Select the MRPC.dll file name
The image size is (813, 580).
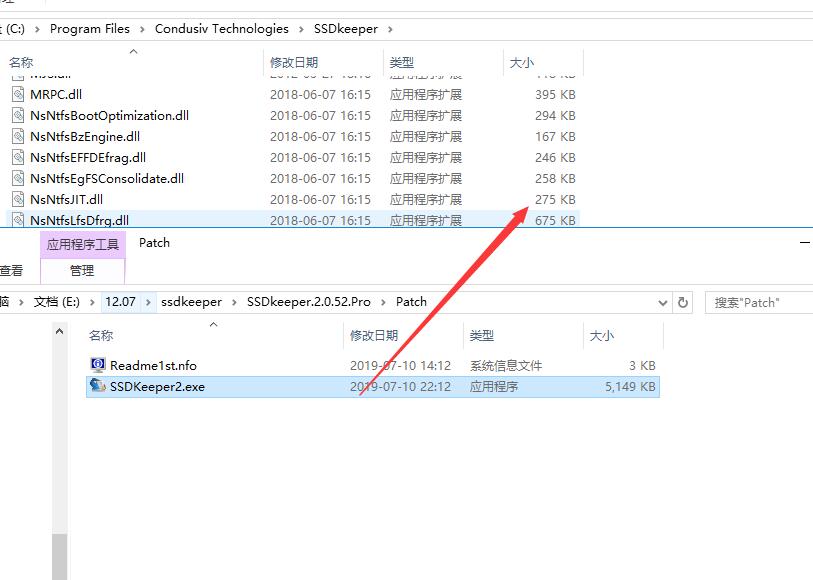[56, 94]
